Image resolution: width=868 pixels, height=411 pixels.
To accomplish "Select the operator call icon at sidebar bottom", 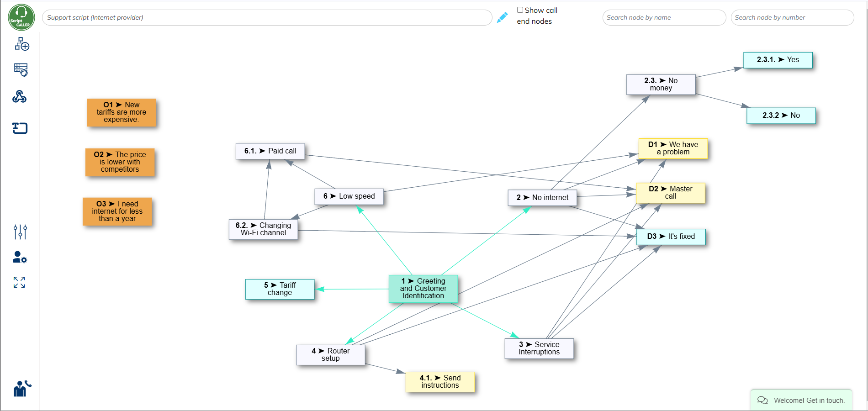I will click(x=21, y=389).
